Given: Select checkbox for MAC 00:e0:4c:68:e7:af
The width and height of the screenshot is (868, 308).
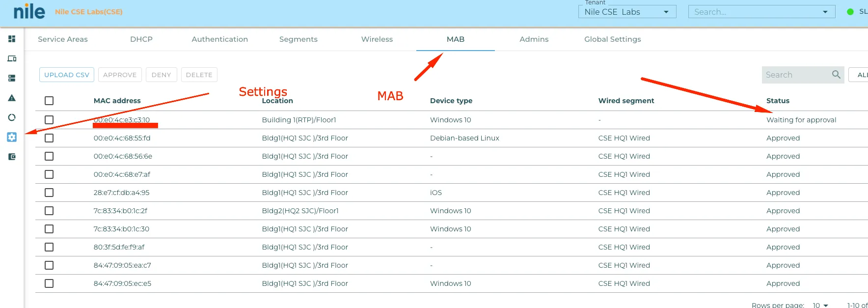Looking at the screenshot, I should tap(49, 174).
